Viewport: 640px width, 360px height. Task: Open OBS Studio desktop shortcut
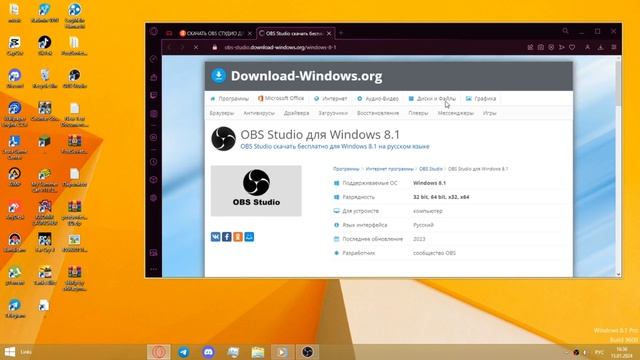coord(74,79)
